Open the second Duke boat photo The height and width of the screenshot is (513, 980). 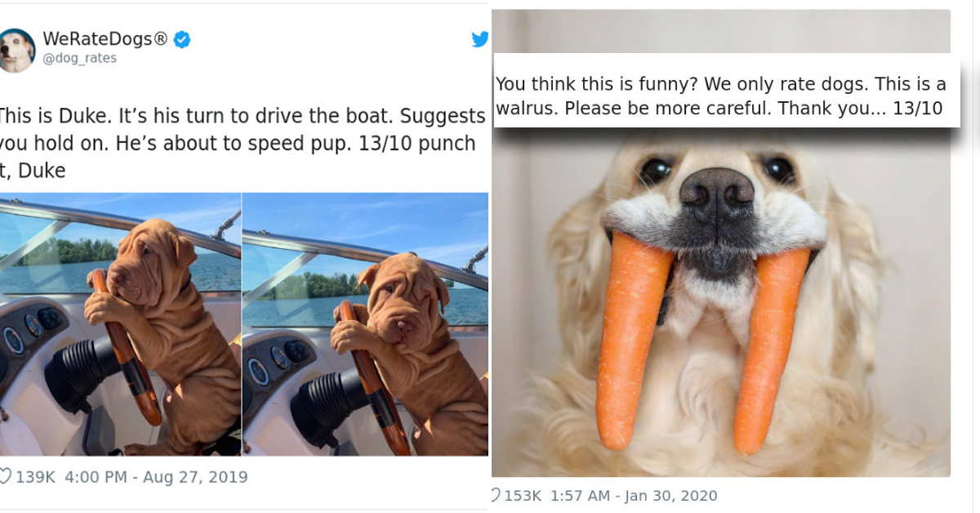(x=365, y=323)
